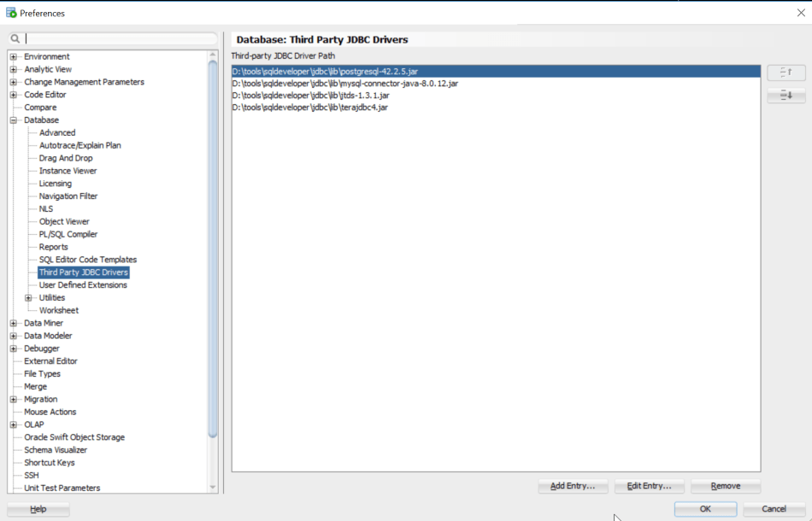Move the selected driver entry down

786,96
